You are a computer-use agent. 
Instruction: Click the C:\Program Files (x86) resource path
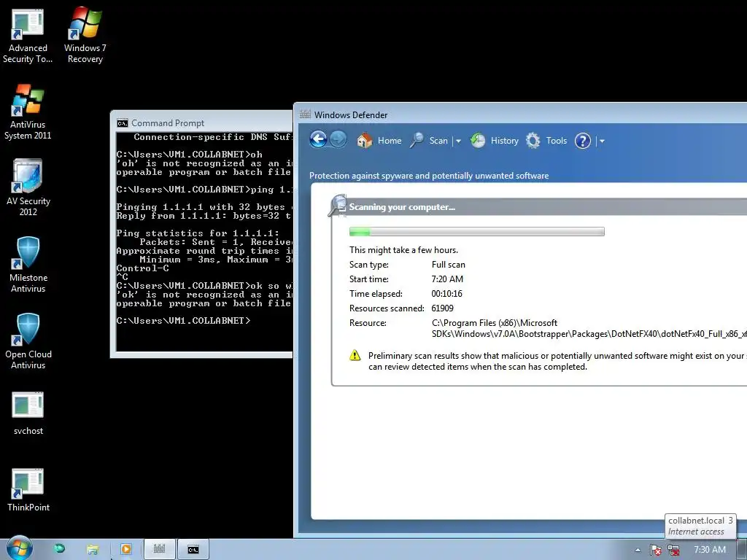589,328
